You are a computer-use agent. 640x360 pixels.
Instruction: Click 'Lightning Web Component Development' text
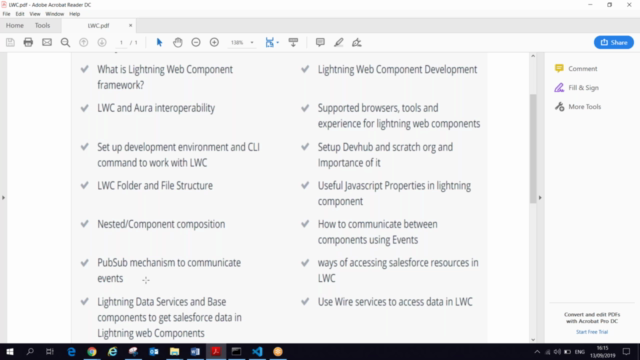[397, 69]
